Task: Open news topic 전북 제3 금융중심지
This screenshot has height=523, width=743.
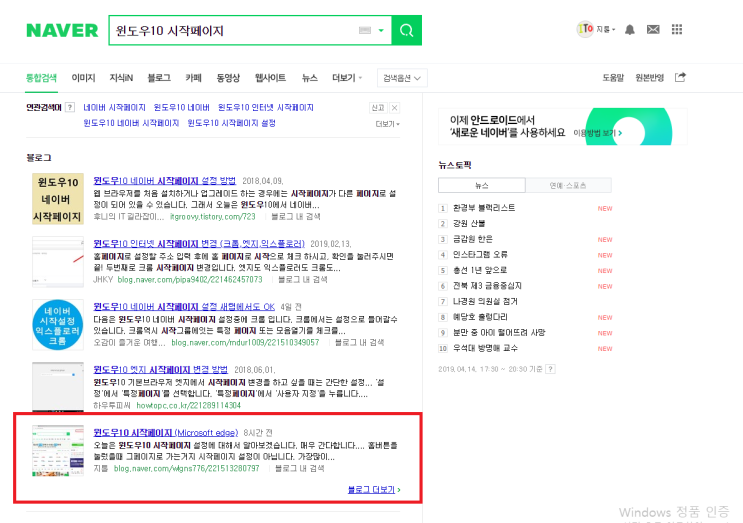Action: pyautogui.click(x=487, y=286)
